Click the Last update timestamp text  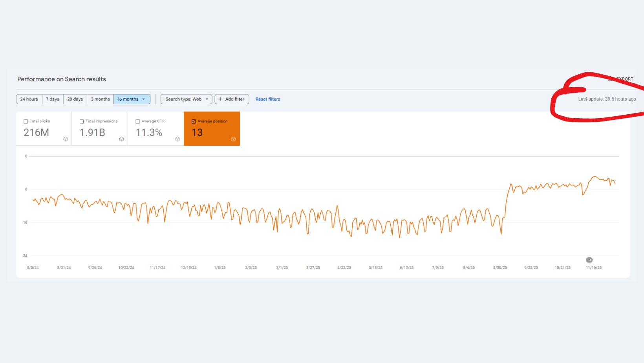tap(607, 99)
